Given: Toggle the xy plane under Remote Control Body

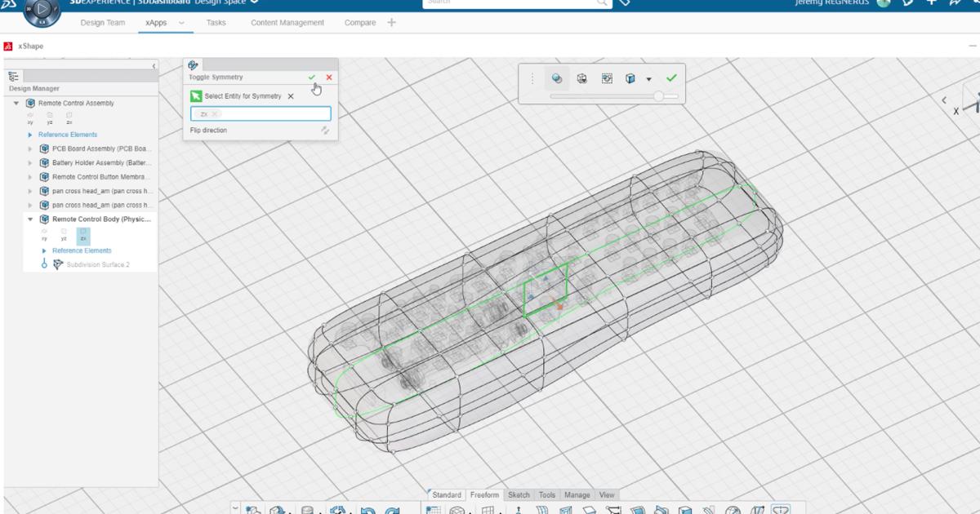Looking at the screenshot, I should [44, 235].
